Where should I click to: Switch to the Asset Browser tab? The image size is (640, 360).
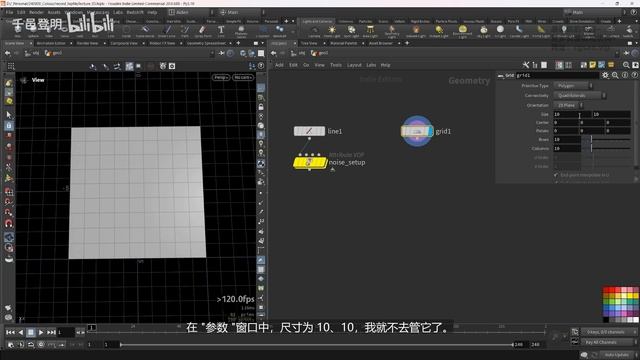pos(380,43)
